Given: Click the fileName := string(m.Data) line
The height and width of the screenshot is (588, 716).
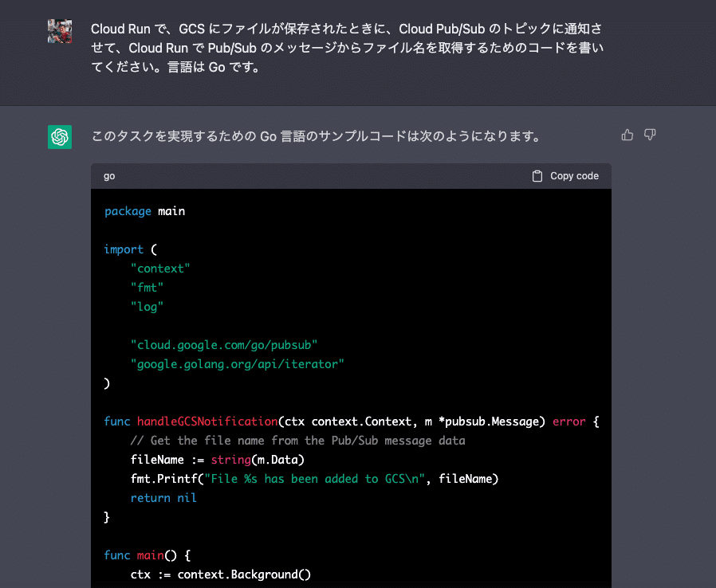Looking at the screenshot, I should (218, 460).
